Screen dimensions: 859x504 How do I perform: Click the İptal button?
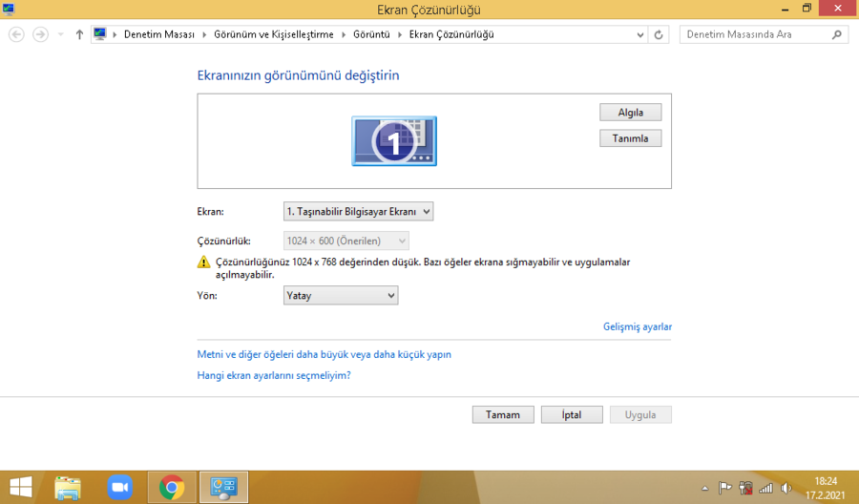tap(572, 414)
